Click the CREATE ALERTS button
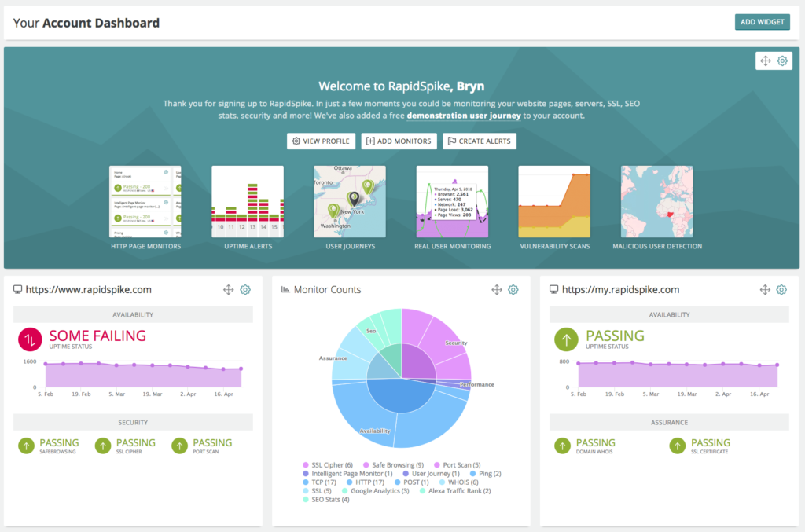805x532 pixels. coord(480,141)
